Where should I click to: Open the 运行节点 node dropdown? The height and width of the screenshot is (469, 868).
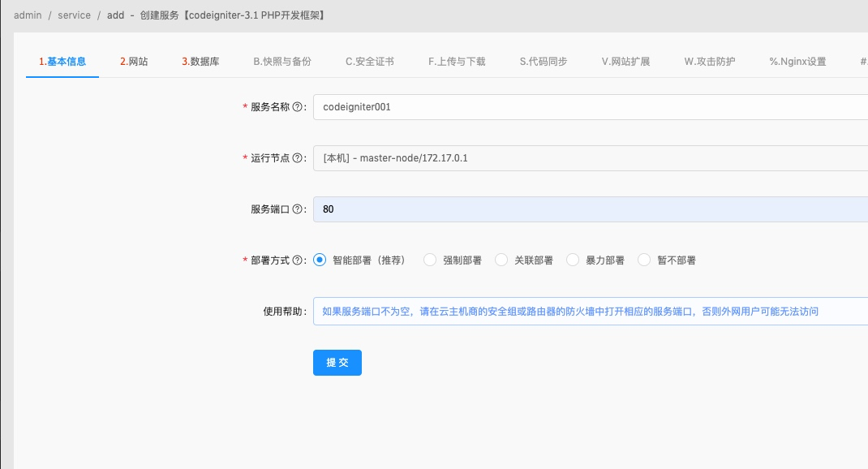click(590, 157)
